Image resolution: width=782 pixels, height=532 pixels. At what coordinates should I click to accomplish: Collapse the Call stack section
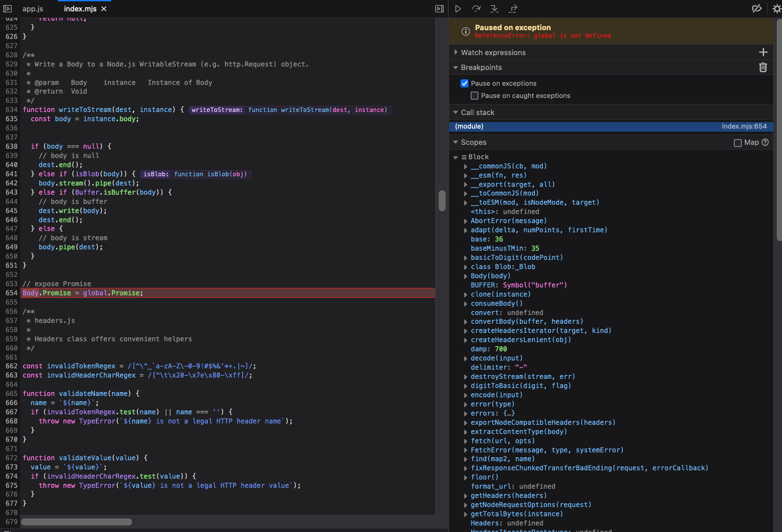point(456,112)
